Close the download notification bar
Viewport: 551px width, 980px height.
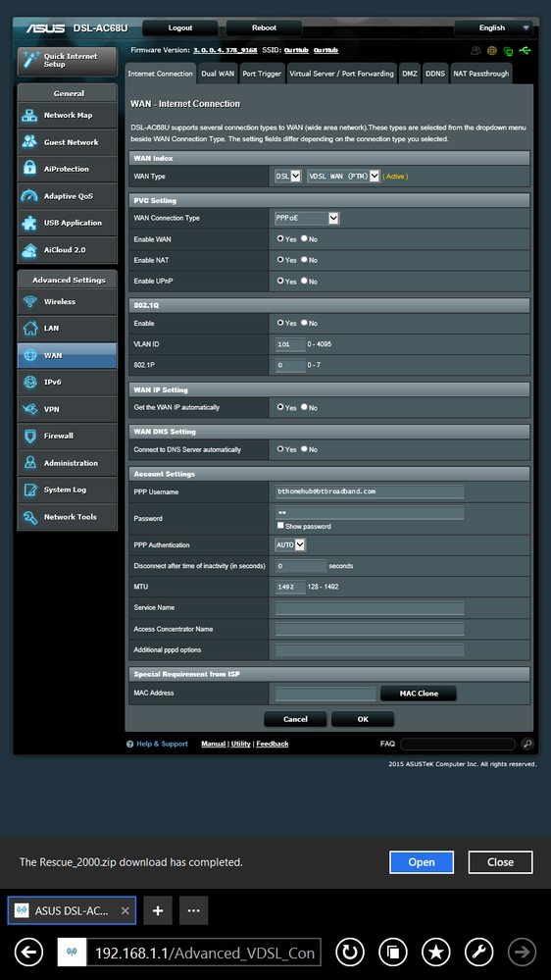[x=500, y=862]
